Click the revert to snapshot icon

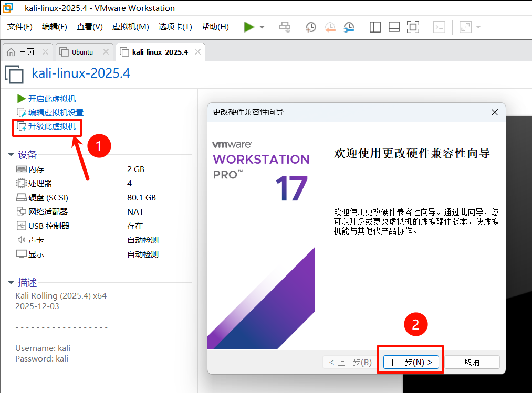point(330,27)
